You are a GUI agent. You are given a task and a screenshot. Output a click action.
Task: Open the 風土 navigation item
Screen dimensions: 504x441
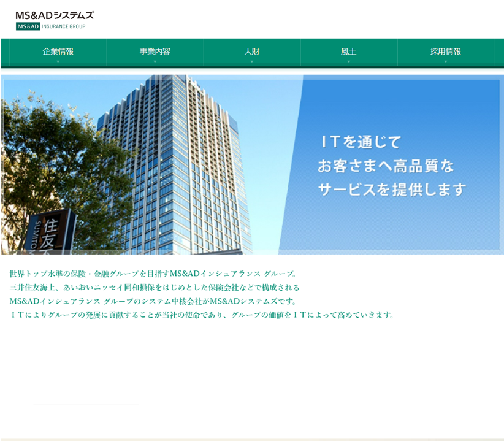pos(349,52)
